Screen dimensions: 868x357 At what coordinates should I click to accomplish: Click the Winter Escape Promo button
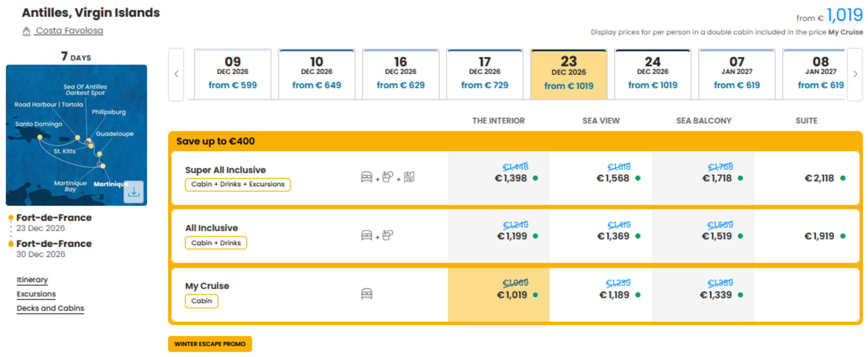pos(210,344)
